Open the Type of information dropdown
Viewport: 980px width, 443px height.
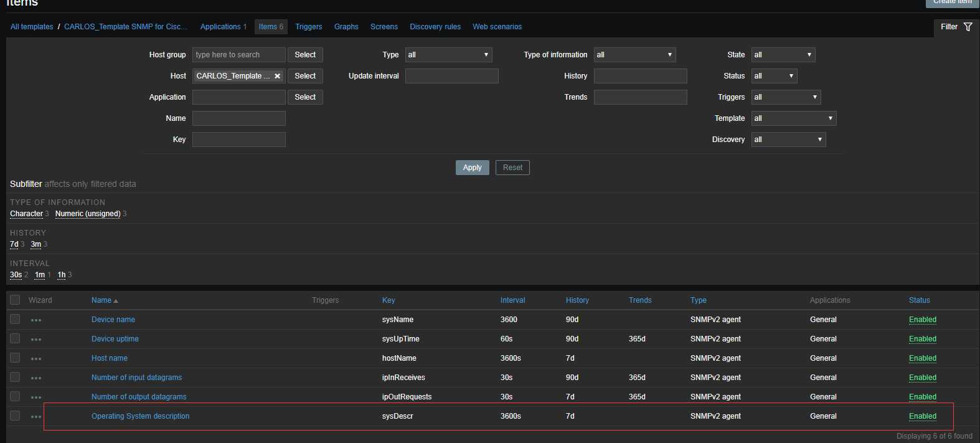coord(634,55)
